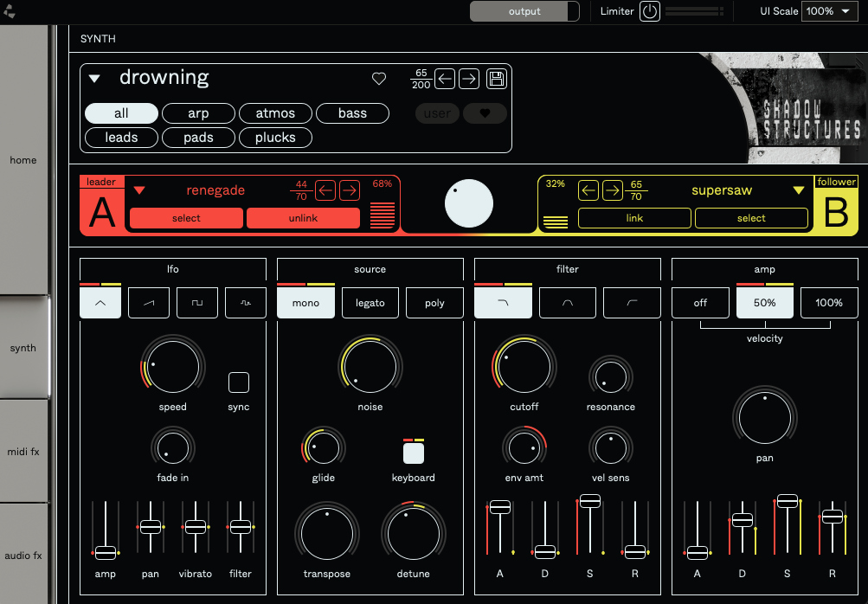The image size is (868, 604).
Task: Click the amp pan knob
Action: click(x=764, y=418)
